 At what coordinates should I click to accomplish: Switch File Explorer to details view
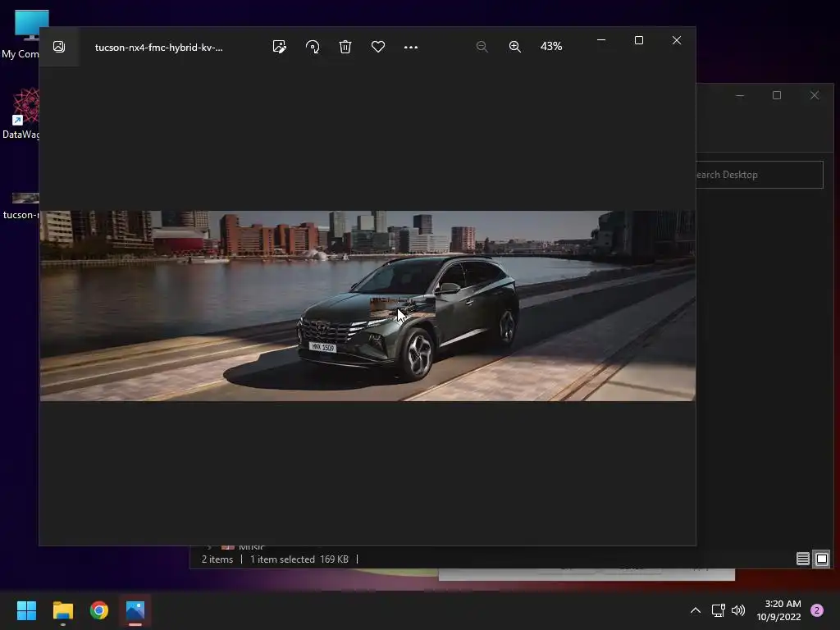coord(802,559)
